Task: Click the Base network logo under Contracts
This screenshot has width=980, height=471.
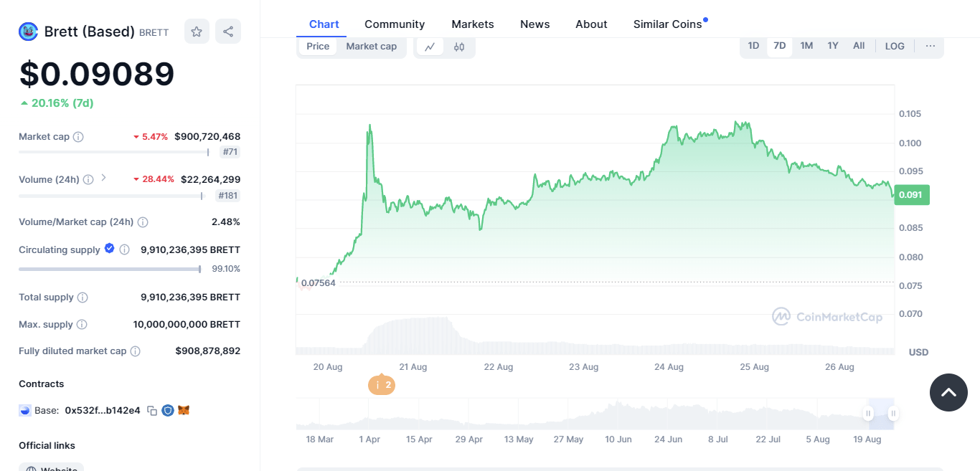Action: pos(25,411)
